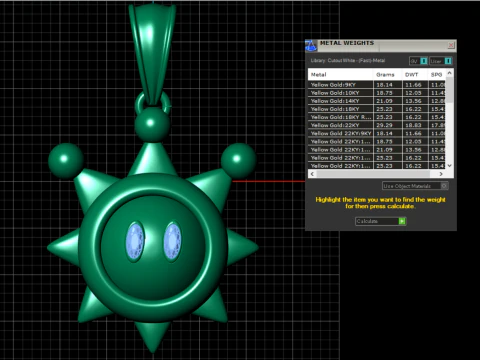Viewport: 480px width, 360px height.
Task: Click the vertical scrollbar thumb
Action: click(450, 90)
